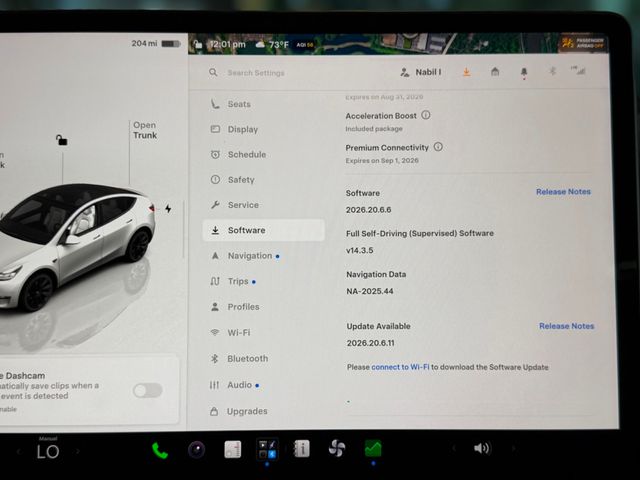640x480 pixels.
Task: Toggle the Dashcam auto-save switch
Action: click(147, 391)
